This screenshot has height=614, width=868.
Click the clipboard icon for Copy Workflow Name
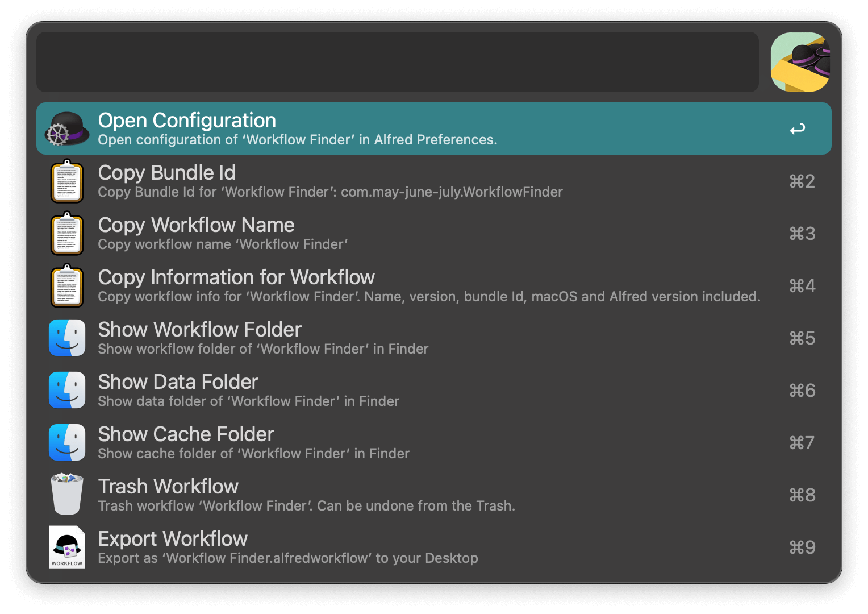click(67, 233)
